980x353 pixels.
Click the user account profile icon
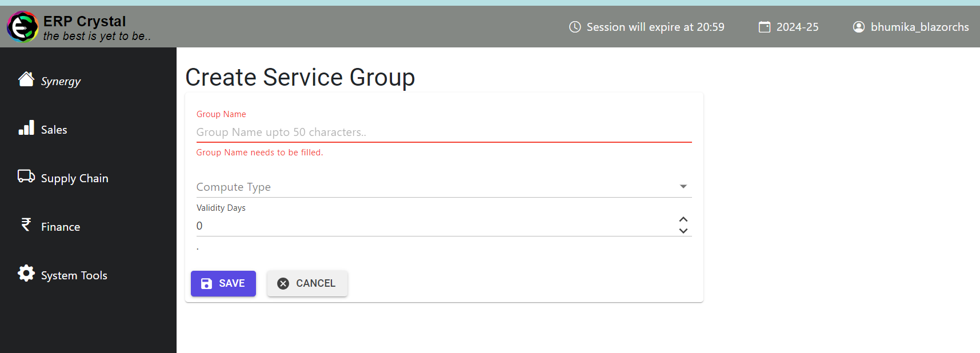point(859,27)
